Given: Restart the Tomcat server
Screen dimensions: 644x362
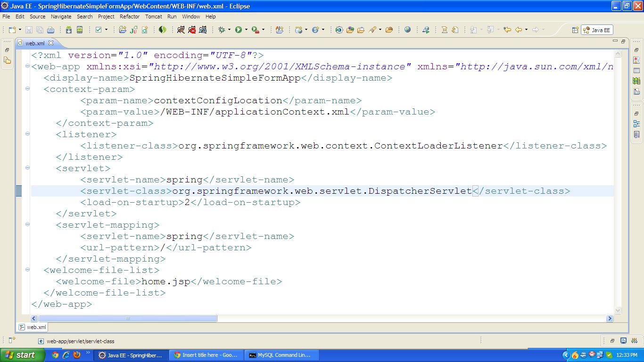Looking at the screenshot, I should [203, 30].
